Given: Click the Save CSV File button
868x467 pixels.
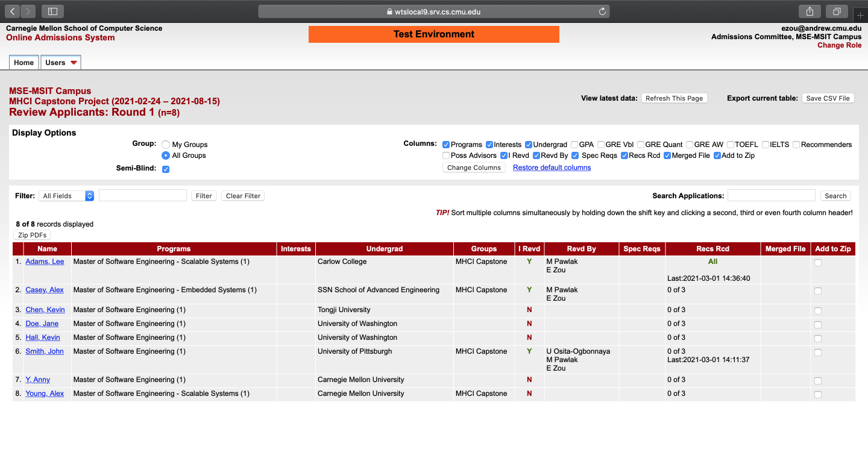Looking at the screenshot, I should coord(828,98).
